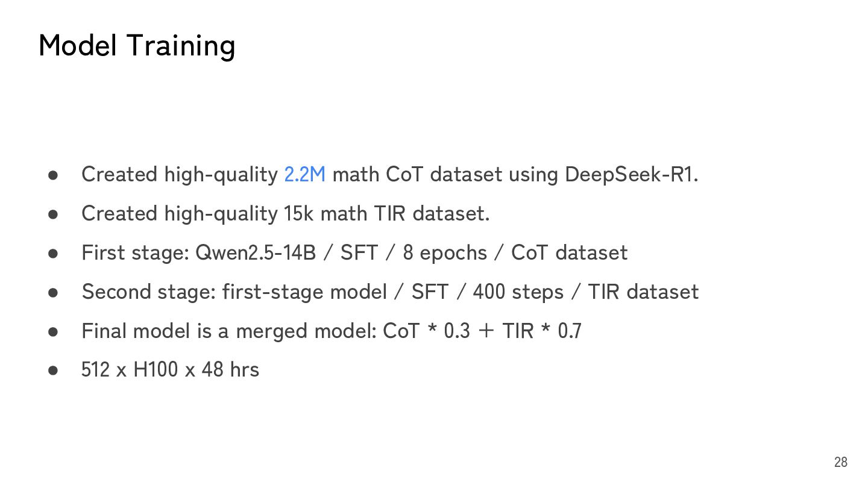
Task: Click the word "DeepSeek-R1" in first bullet
Action: pyautogui.click(x=630, y=174)
